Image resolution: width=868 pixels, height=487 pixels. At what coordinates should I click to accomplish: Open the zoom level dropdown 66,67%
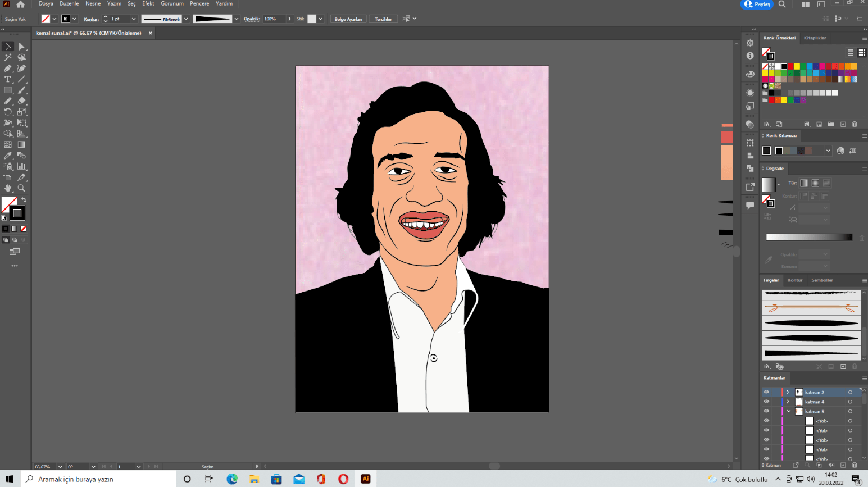tap(60, 467)
